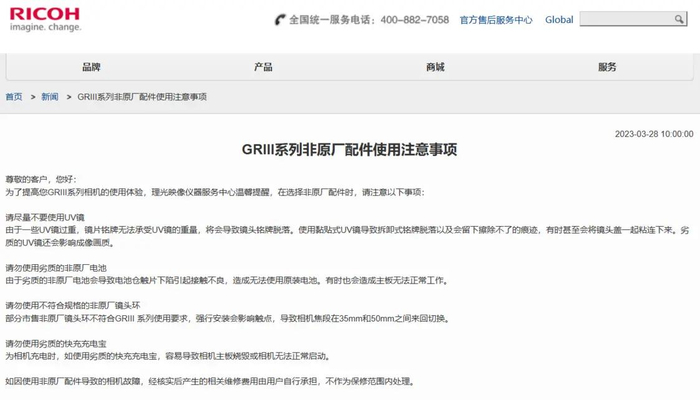Click the greeting 尊敬的客户，您好

[x=41, y=179]
